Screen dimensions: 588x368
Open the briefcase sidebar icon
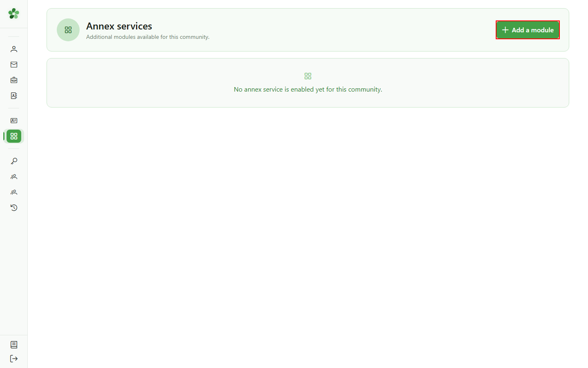14,80
